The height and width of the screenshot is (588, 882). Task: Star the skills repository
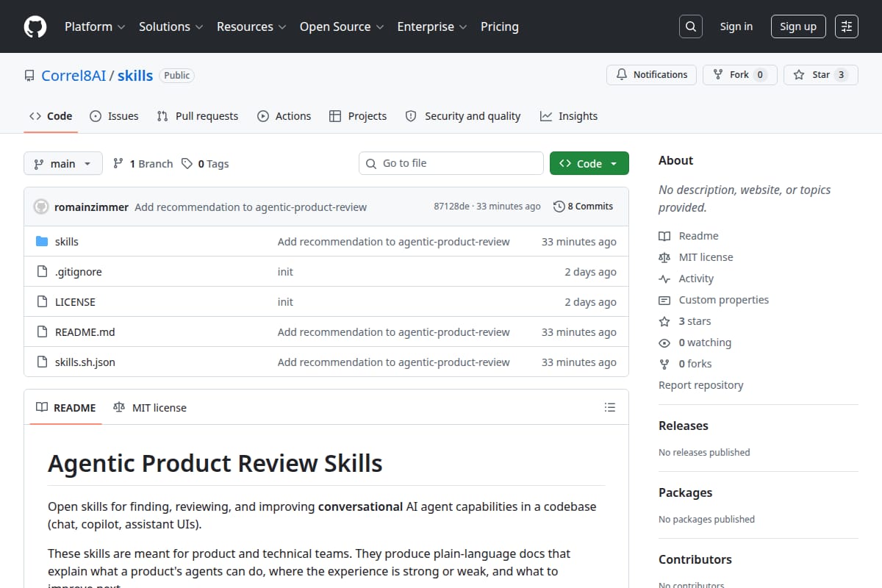820,75
